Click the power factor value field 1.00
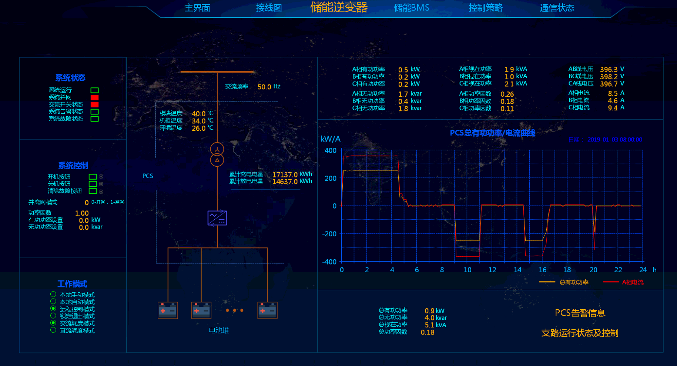 coord(82,213)
